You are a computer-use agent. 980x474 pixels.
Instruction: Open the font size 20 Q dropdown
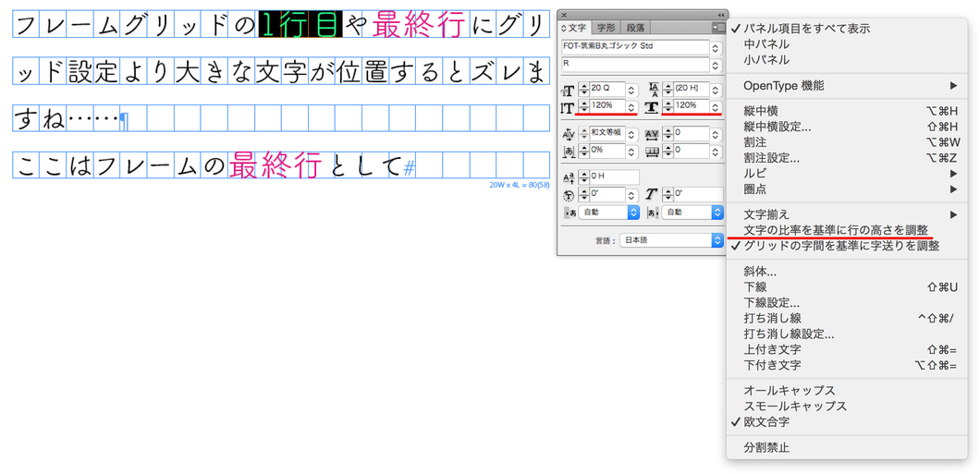click(631, 91)
